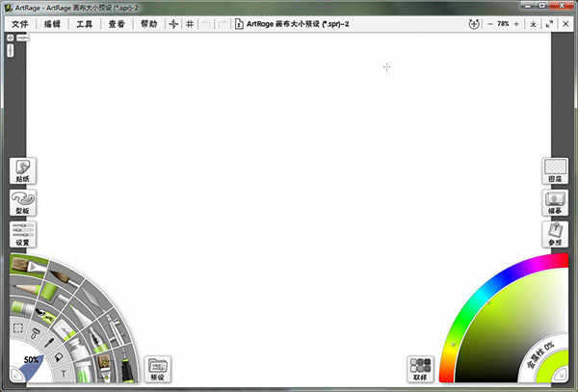Viewport: 578px width, 392px height.
Task: Toggle the grid display in toolbar
Action: tap(190, 23)
